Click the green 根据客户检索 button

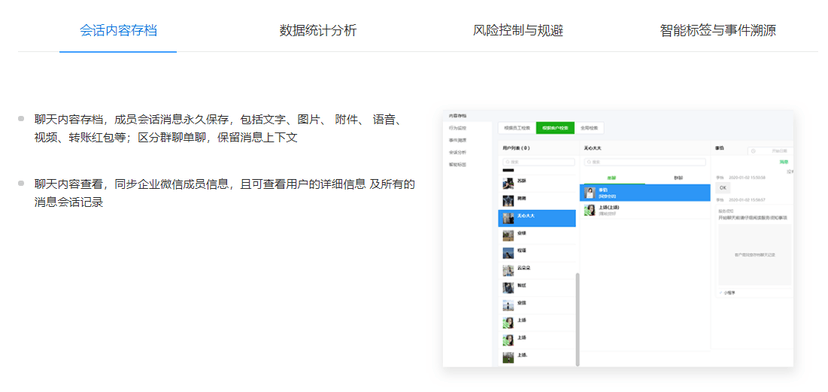tap(555, 128)
